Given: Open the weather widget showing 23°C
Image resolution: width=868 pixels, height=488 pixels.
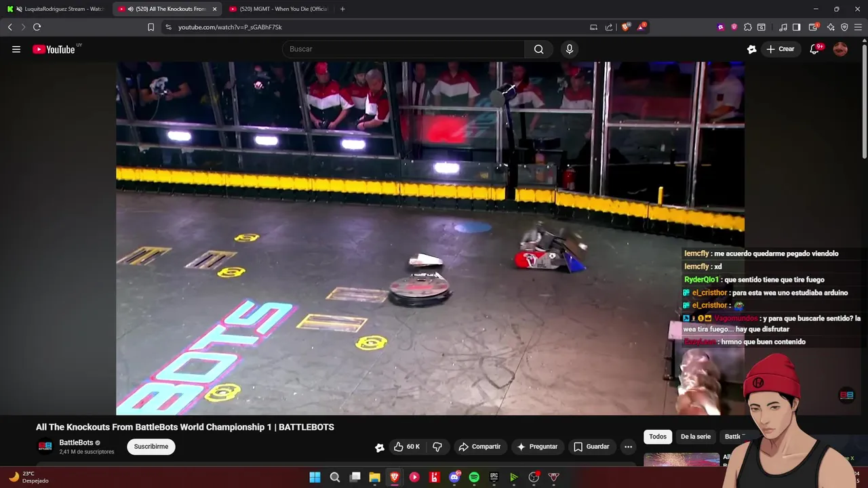Looking at the screenshot, I should coord(28,477).
